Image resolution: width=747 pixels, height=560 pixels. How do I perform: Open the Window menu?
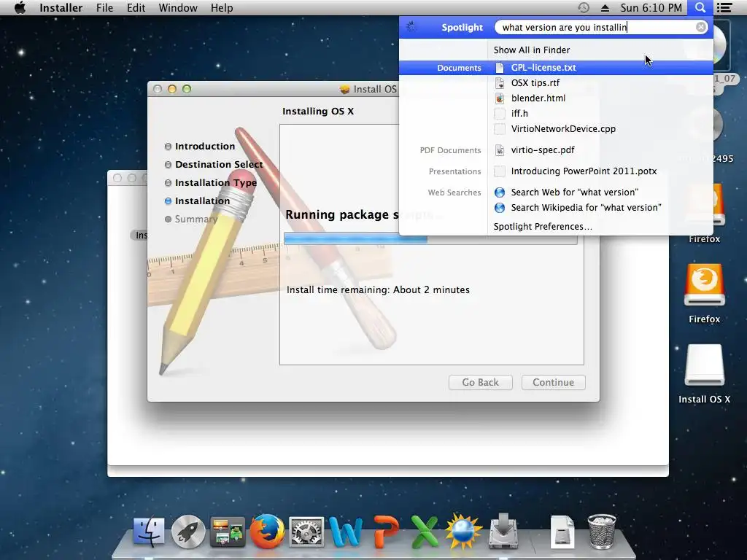[178, 7]
